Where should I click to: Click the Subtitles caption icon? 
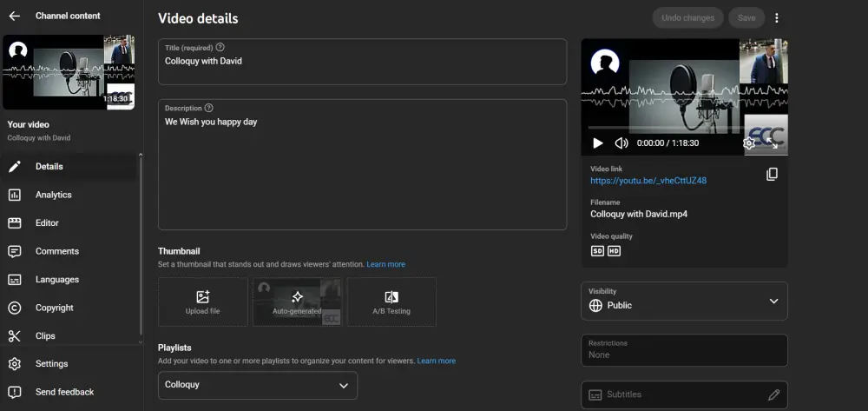pos(595,395)
